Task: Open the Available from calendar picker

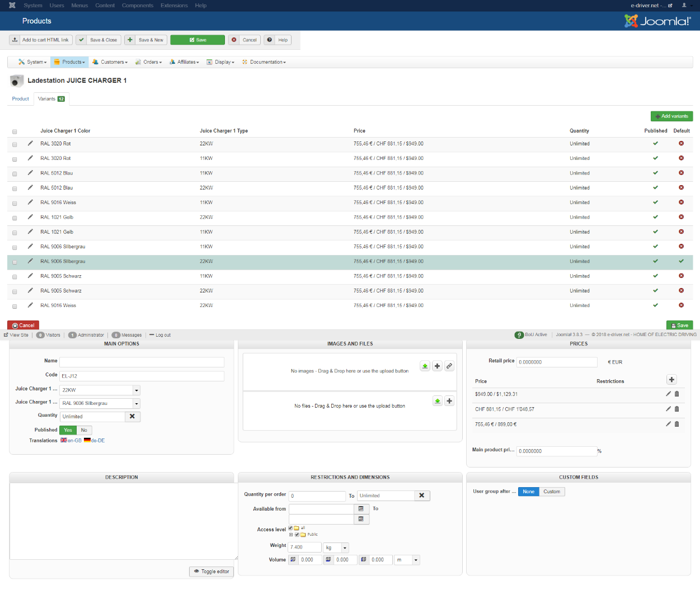Action: [361, 509]
